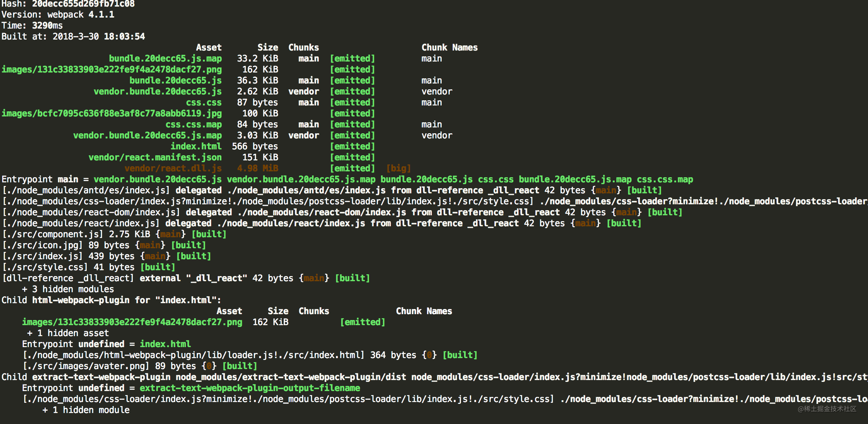Click the '100 KiB' size value
The height and width of the screenshot is (424, 868).
point(260,114)
